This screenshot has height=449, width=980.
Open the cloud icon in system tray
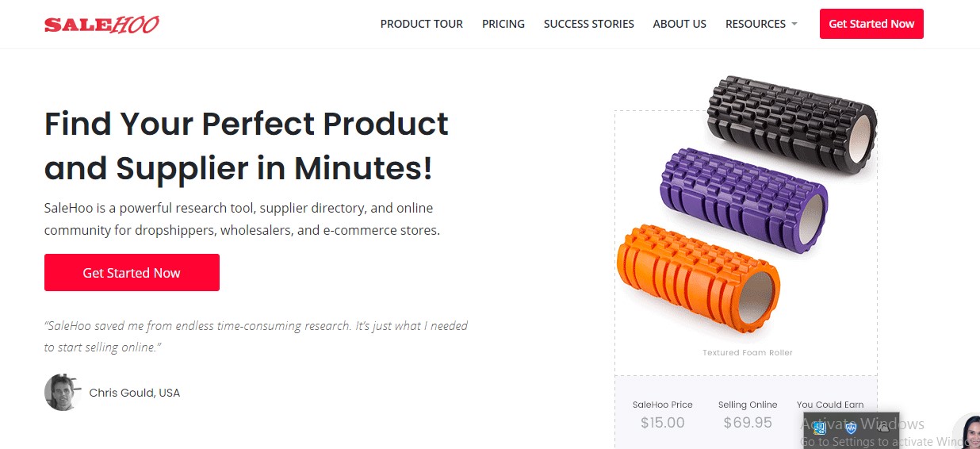point(883,427)
